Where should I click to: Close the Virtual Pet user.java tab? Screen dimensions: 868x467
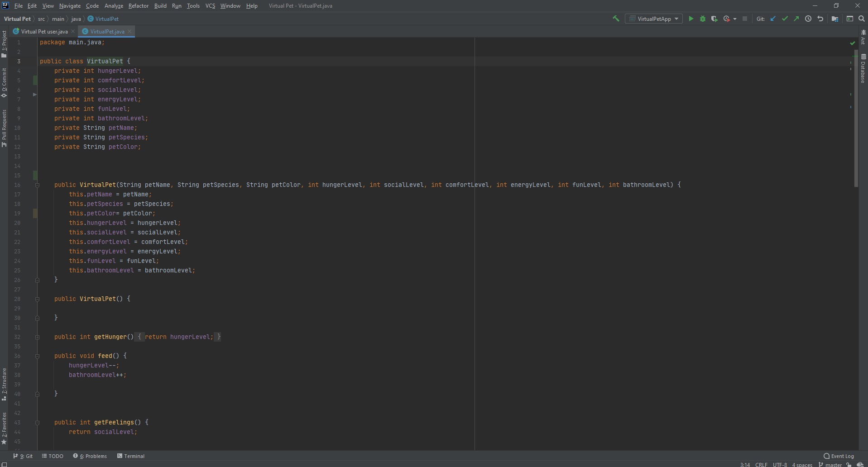coord(73,31)
